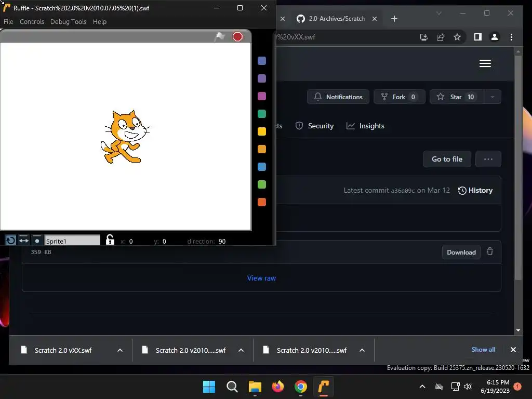Click the Notifications button on GitHub
532x399 pixels.
click(338, 97)
